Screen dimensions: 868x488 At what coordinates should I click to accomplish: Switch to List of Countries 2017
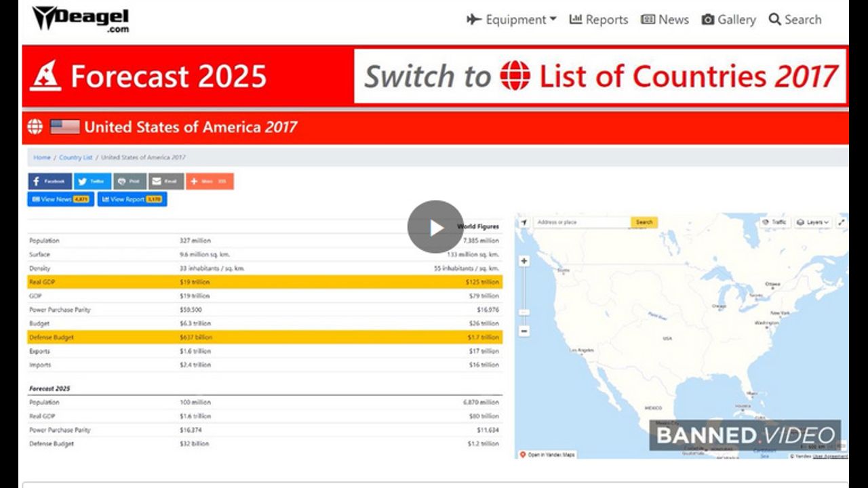[x=601, y=76]
